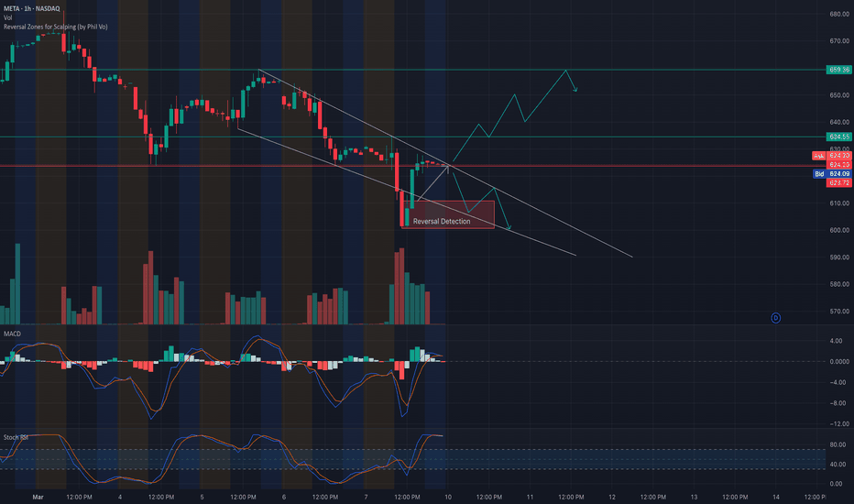Screen dimensions: 854x504
Task: Click the date 10 label on time axis
Action: point(448,497)
